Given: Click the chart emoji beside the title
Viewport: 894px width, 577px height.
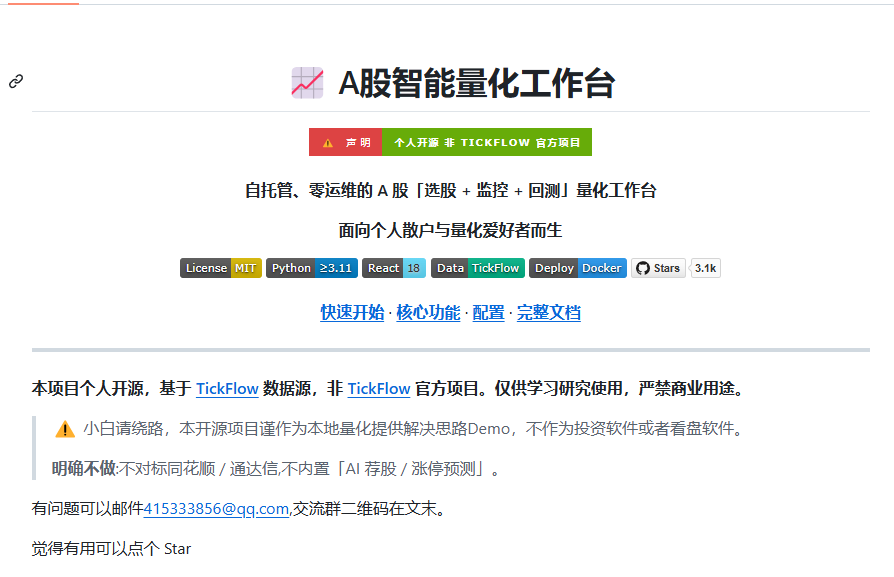Looking at the screenshot, I should (307, 83).
